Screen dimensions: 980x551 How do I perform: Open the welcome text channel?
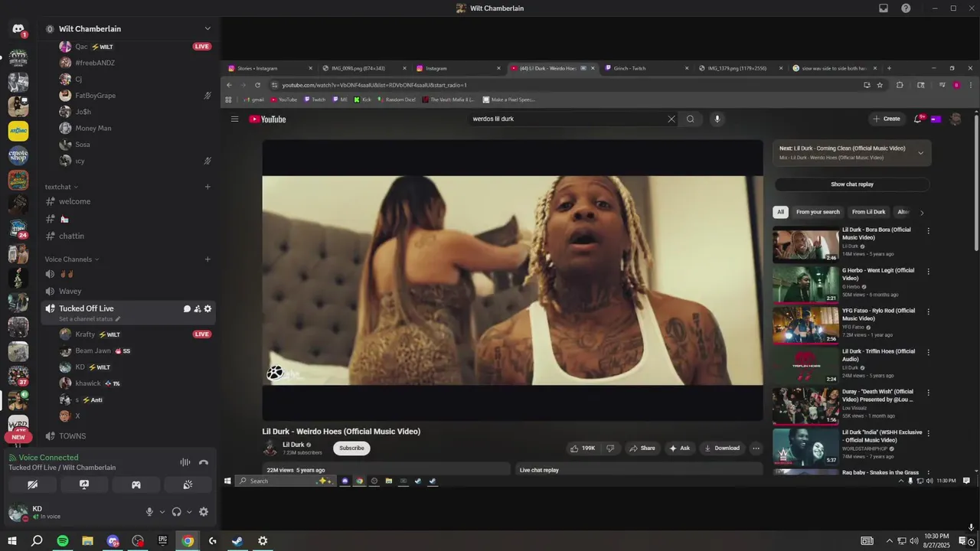(75, 201)
